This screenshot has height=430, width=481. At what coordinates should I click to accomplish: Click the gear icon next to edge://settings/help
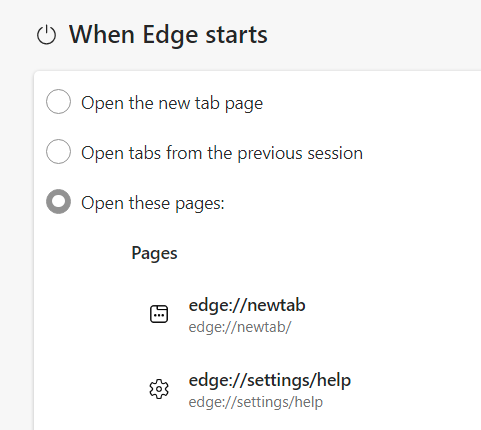(159, 389)
